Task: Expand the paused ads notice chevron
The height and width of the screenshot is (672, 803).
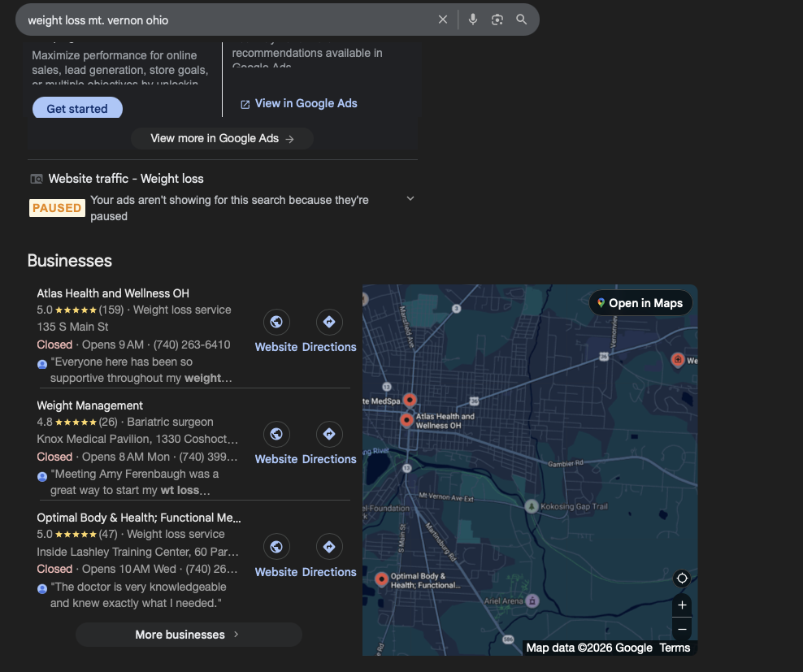Action: (x=410, y=199)
